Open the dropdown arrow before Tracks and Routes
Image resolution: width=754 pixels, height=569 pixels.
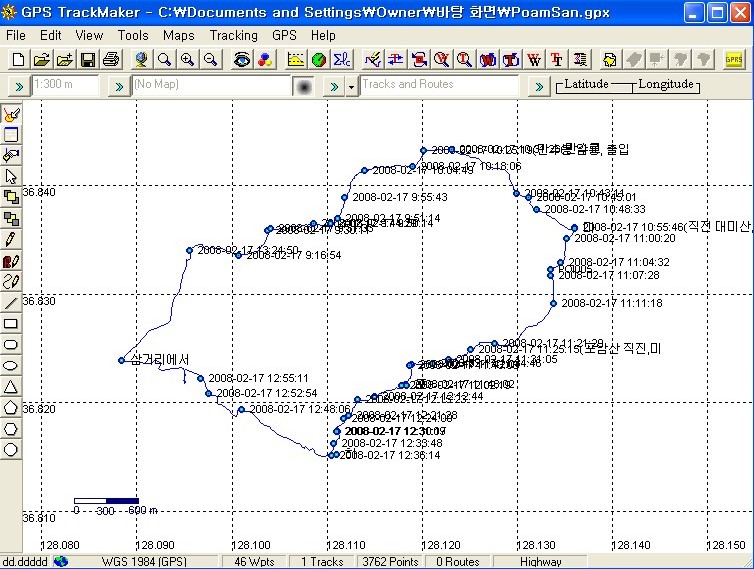[352, 86]
